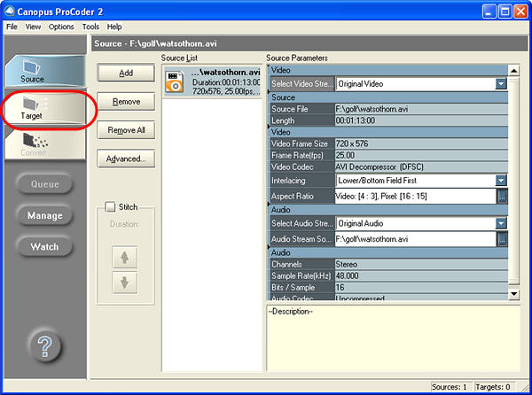Click the Watch button

pyautogui.click(x=45, y=246)
